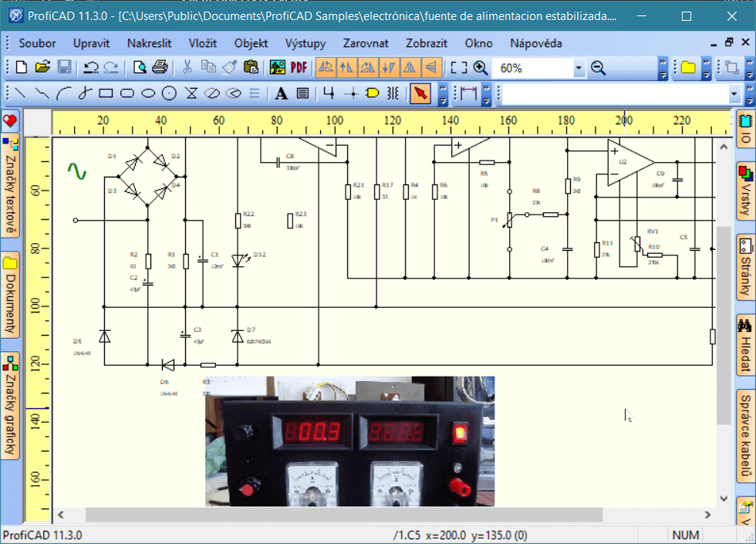Open the zoom level dropdown arrow
756x544 pixels.
coord(579,68)
